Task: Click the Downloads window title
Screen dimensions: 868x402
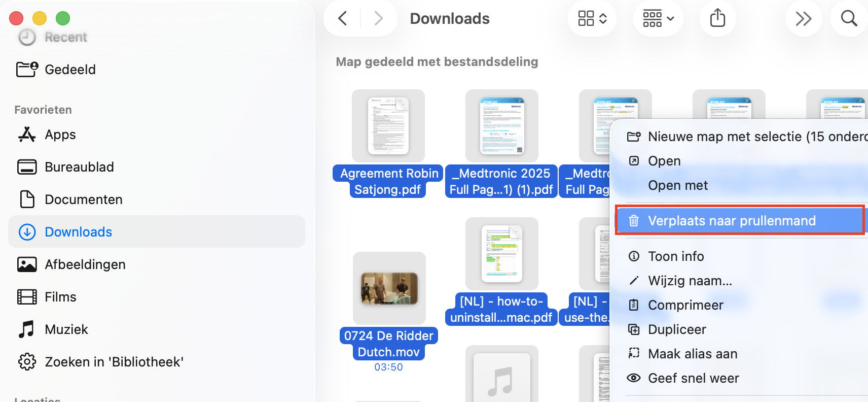Action: [450, 19]
